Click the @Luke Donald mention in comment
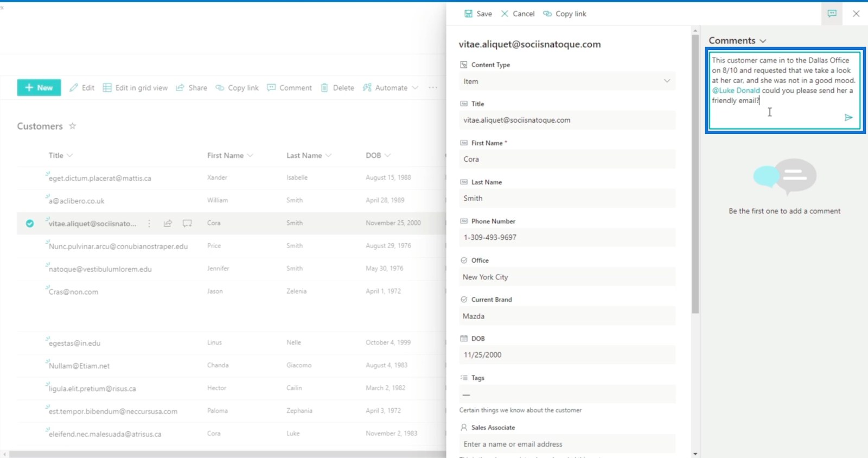Image resolution: width=868 pixels, height=458 pixels. point(736,91)
